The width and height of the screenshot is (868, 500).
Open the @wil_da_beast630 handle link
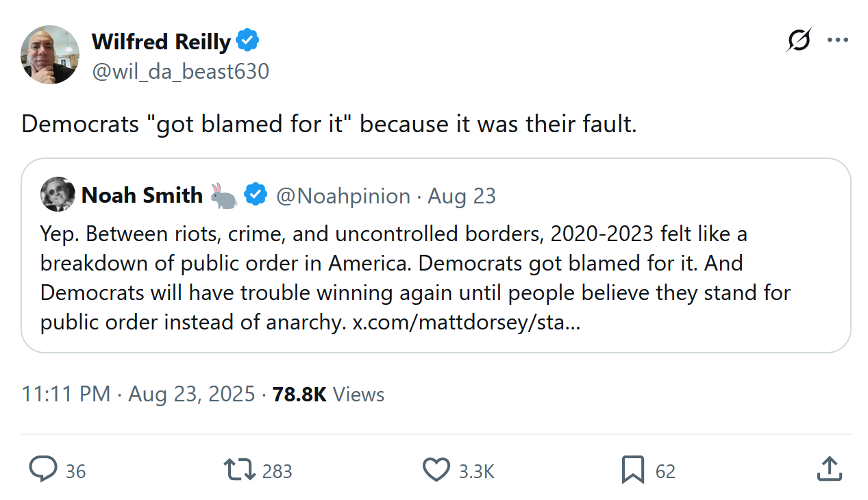180,71
